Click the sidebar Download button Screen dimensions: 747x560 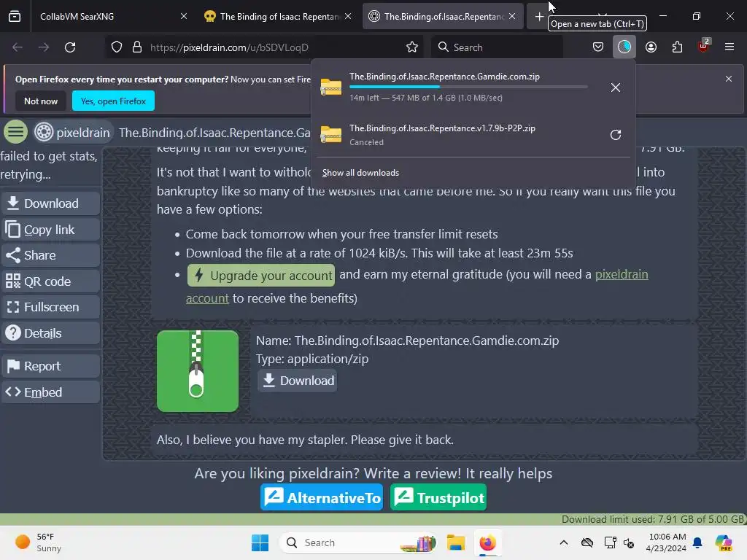tap(50, 203)
